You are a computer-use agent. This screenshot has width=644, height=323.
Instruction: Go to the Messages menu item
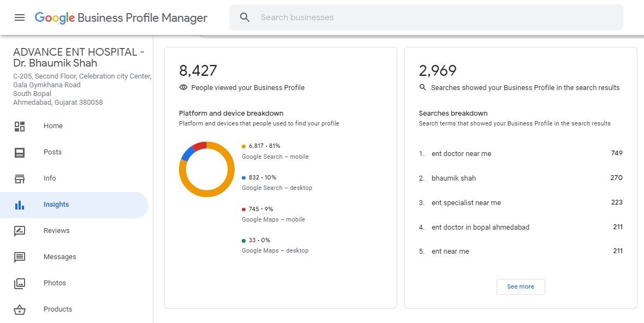point(59,257)
